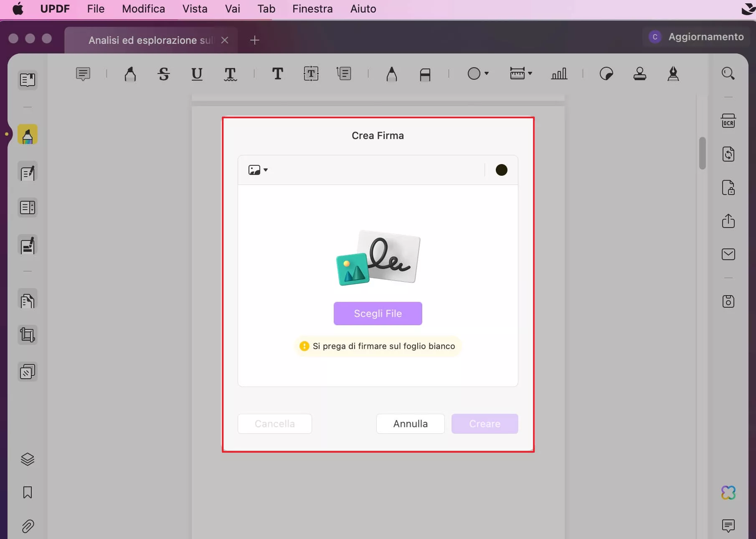This screenshot has height=539, width=756.
Task: Open the OCR recognition tool
Action: [x=728, y=121]
